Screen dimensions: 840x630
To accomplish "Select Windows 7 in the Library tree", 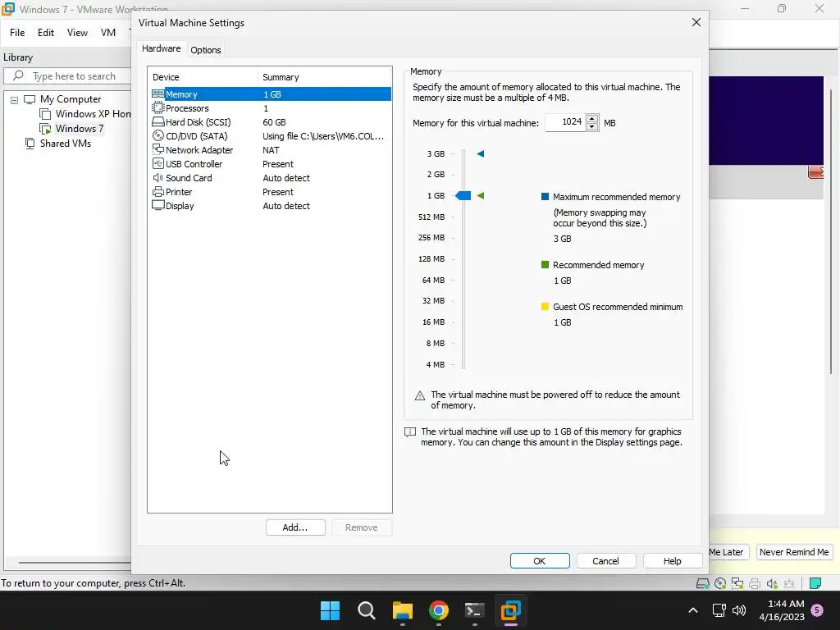I will pyautogui.click(x=80, y=129).
